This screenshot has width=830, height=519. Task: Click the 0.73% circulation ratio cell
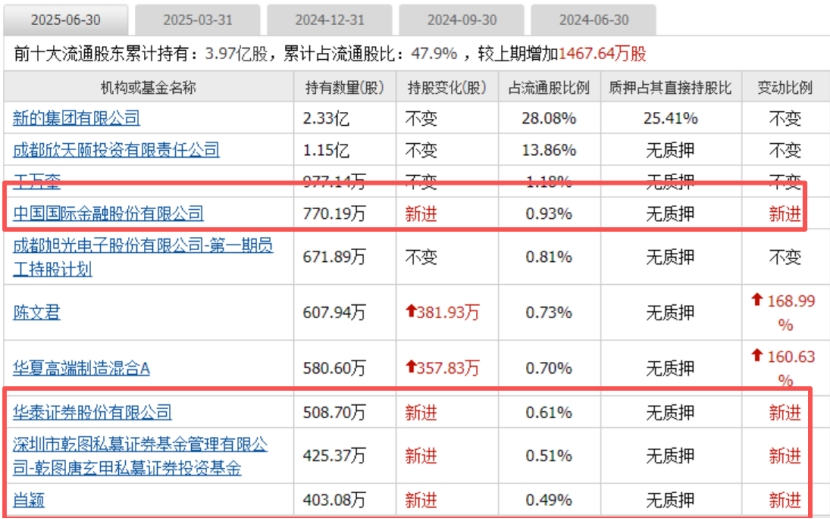click(549, 312)
